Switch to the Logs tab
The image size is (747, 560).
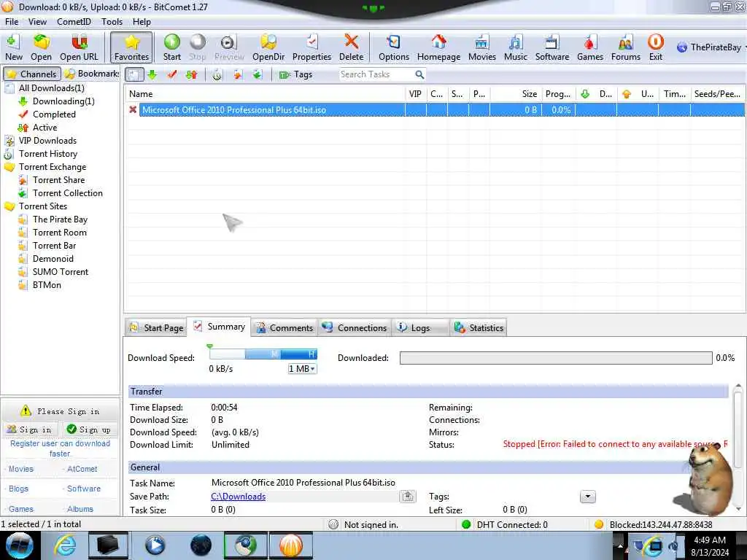(x=420, y=327)
